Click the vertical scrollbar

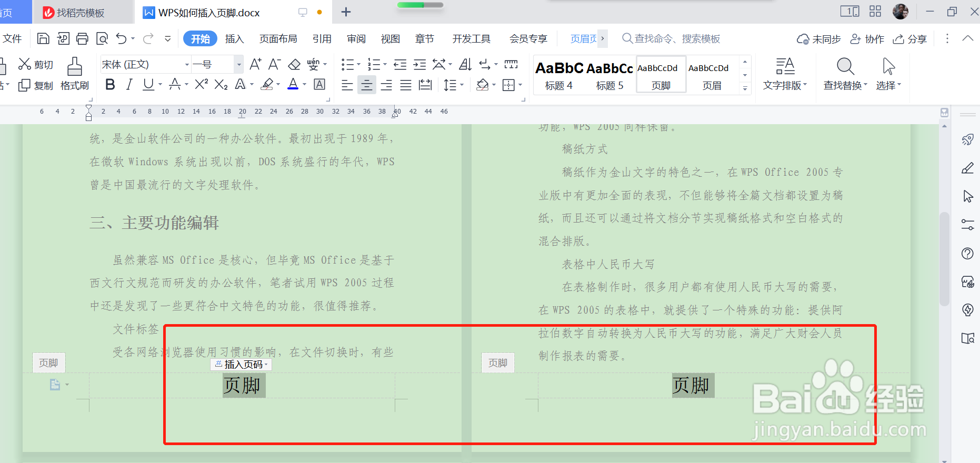click(945, 259)
